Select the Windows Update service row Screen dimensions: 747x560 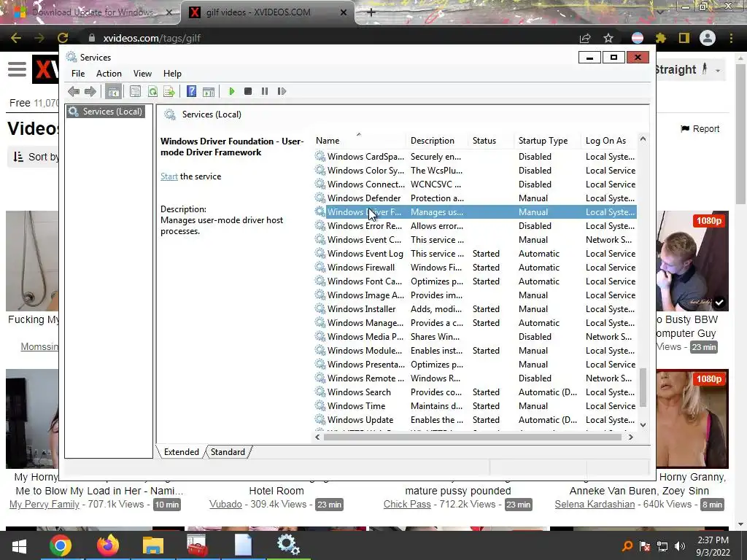click(x=476, y=419)
